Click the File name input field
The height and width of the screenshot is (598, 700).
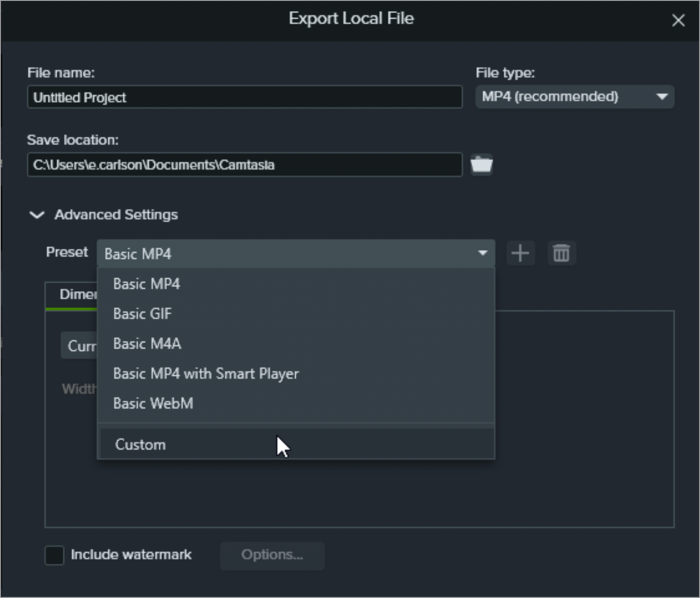(245, 97)
